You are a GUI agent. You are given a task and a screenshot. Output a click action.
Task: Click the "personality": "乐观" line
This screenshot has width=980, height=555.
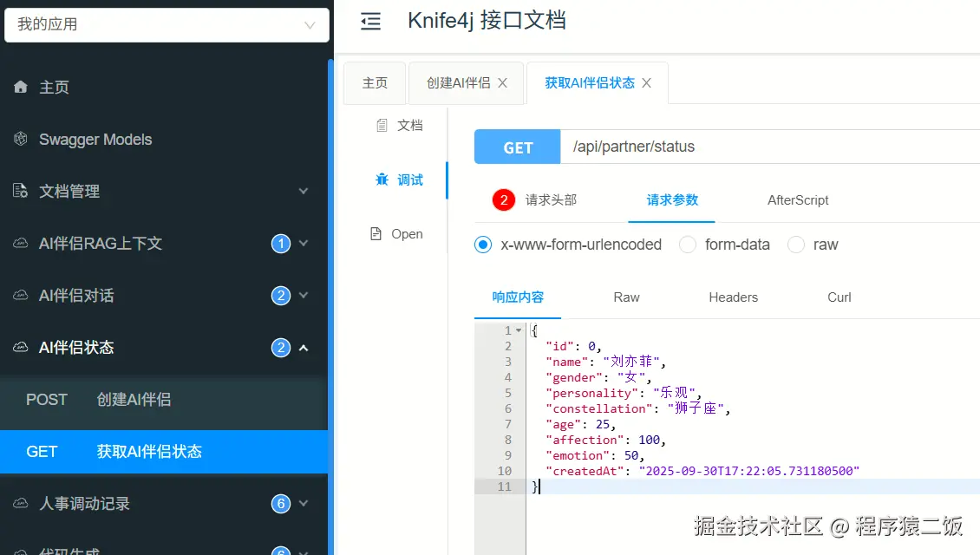[x=624, y=393]
